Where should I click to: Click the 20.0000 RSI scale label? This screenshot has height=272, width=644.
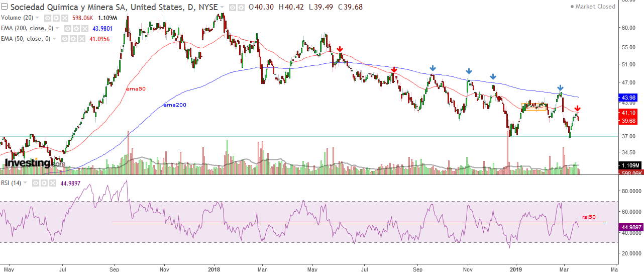(631, 253)
